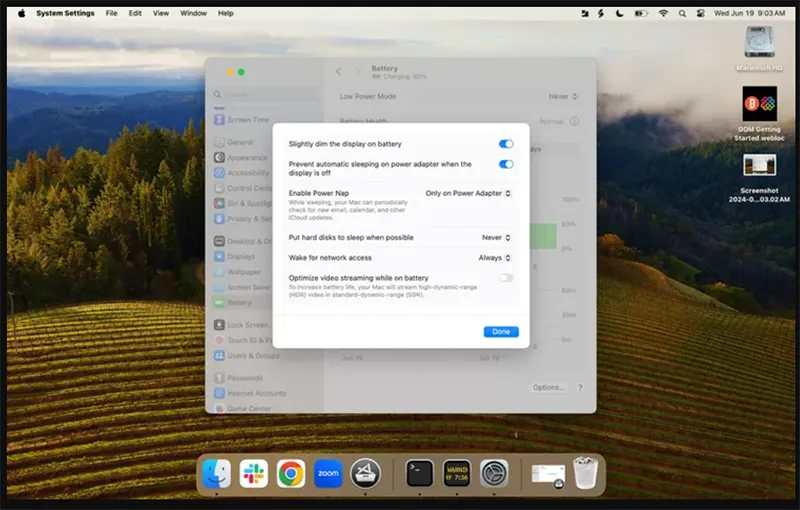Open Put hard disks to sleep dropdown
This screenshot has width=800, height=510.
(496, 238)
